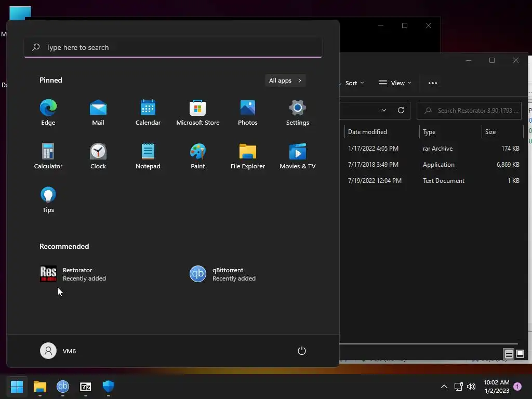Open 7-Zip from the taskbar
This screenshot has height=399, width=532.
(86, 387)
